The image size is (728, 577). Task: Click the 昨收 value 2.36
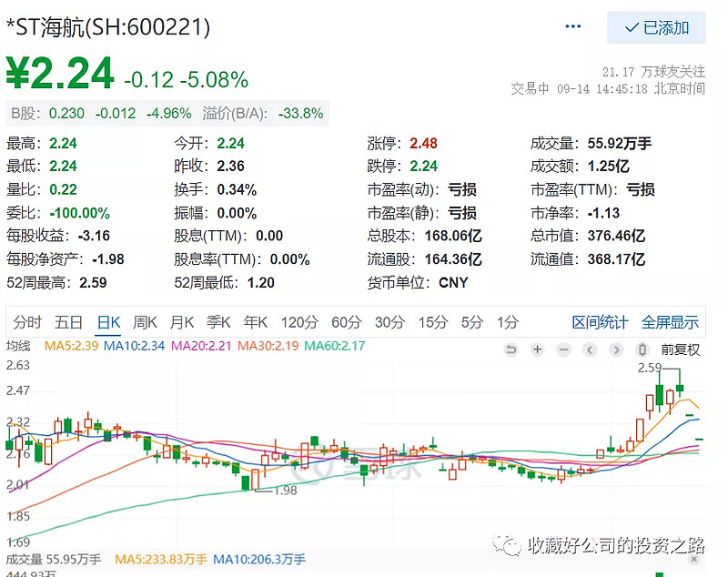230,166
